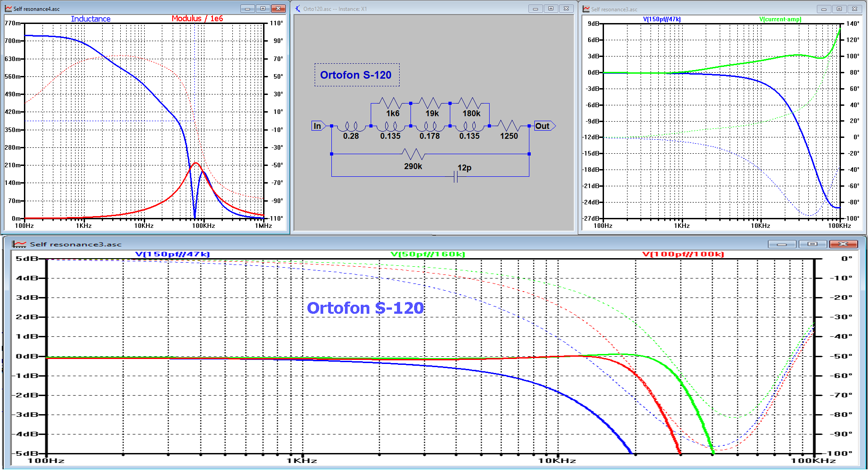Minimize the bottom Self resonance3.asc window
This screenshot has width=868, height=472.
coord(783,244)
